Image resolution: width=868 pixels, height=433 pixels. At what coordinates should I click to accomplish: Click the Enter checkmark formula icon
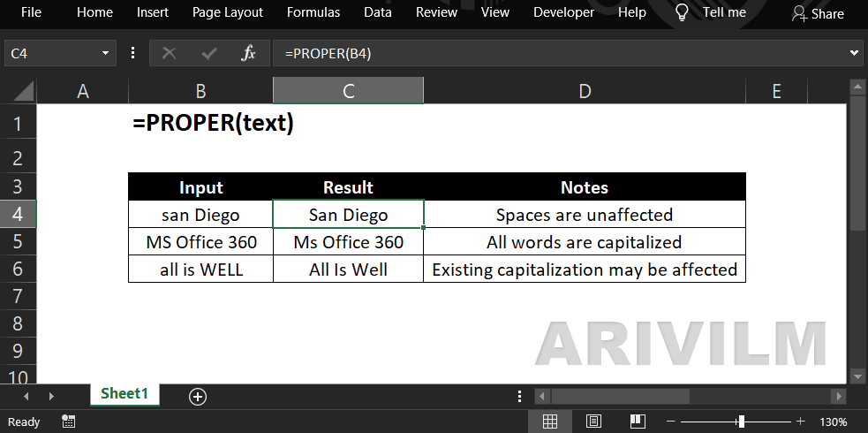(209, 54)
